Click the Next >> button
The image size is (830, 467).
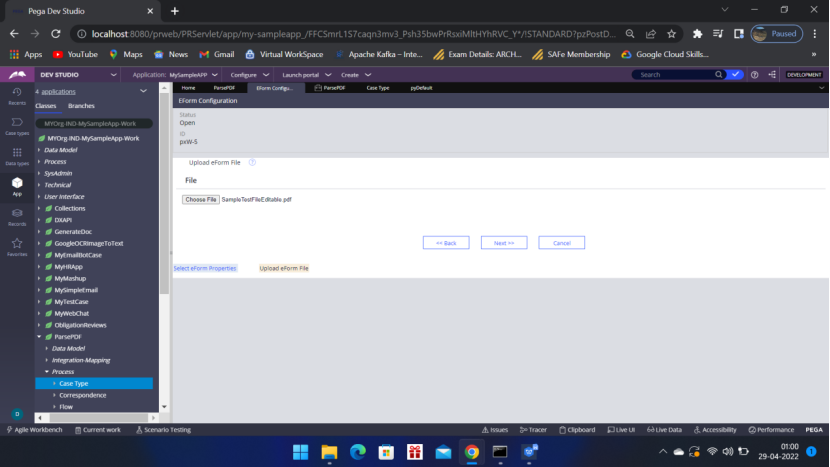click(504, 243)
